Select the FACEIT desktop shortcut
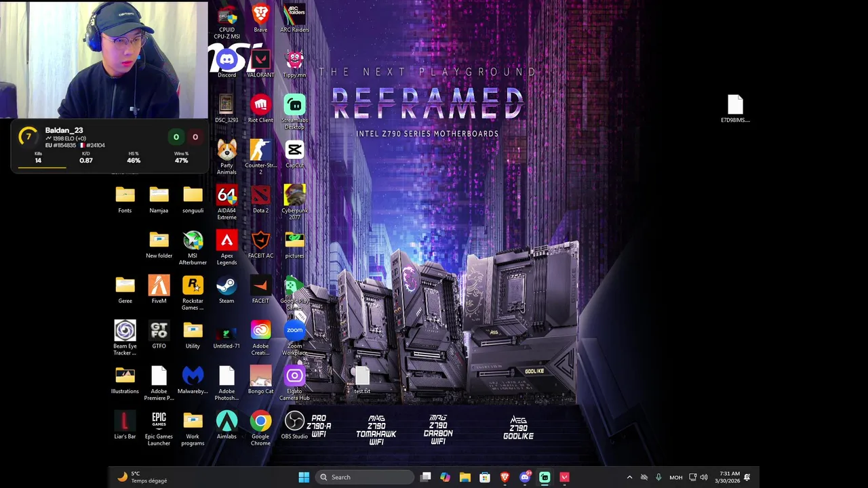Viewport: 868px width, 488px height. (x=260, y=290)
